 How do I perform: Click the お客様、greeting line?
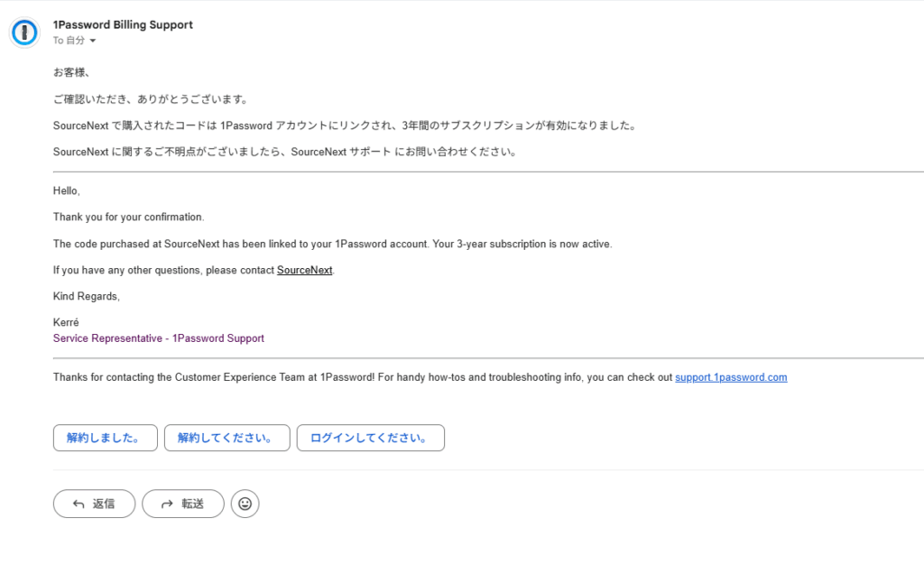[x=71, y=72]
